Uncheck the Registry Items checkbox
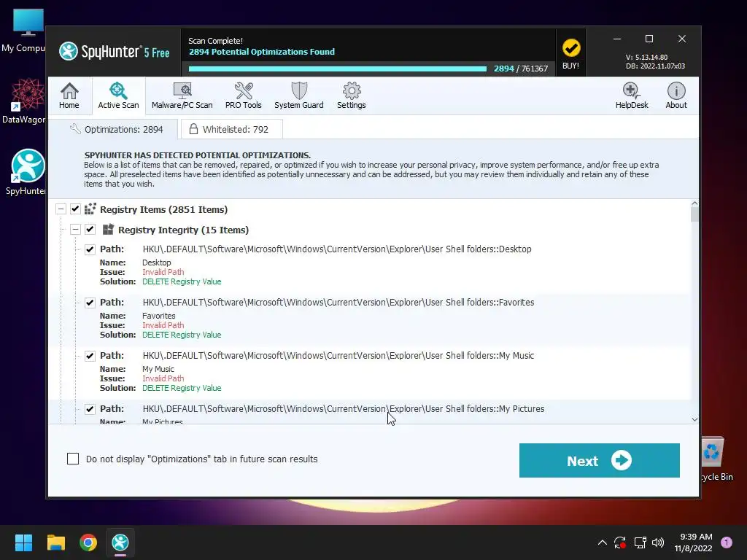Screen dimensions: 747x560 coord(75,209)
